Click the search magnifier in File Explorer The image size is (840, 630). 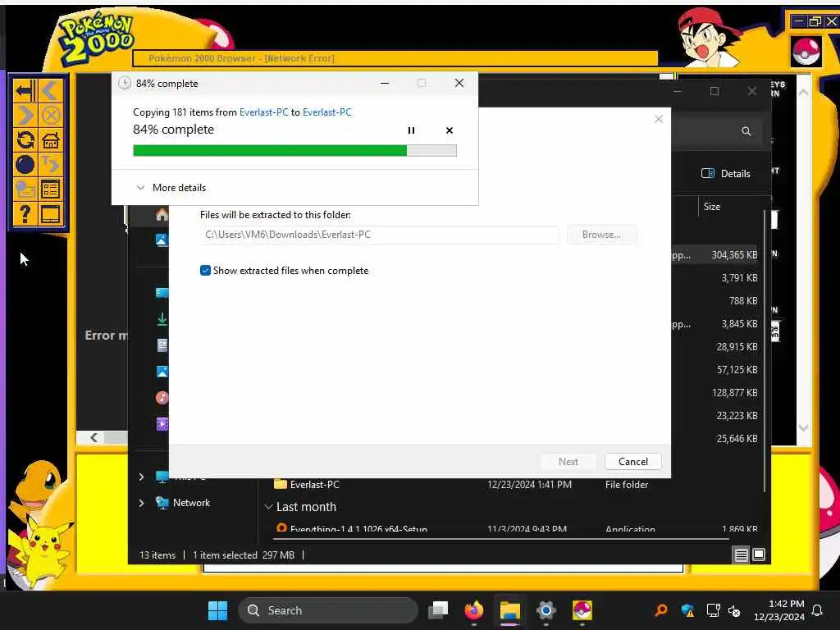point(746,130)
